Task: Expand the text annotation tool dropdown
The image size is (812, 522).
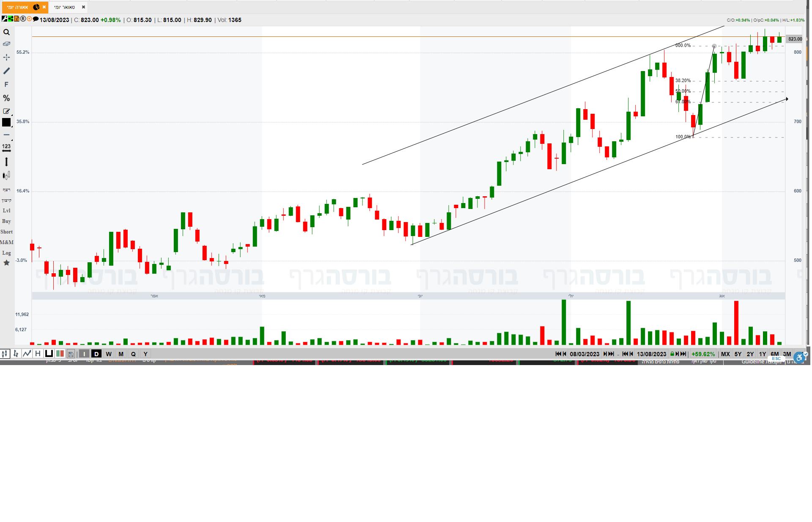Action: point(7,111)
